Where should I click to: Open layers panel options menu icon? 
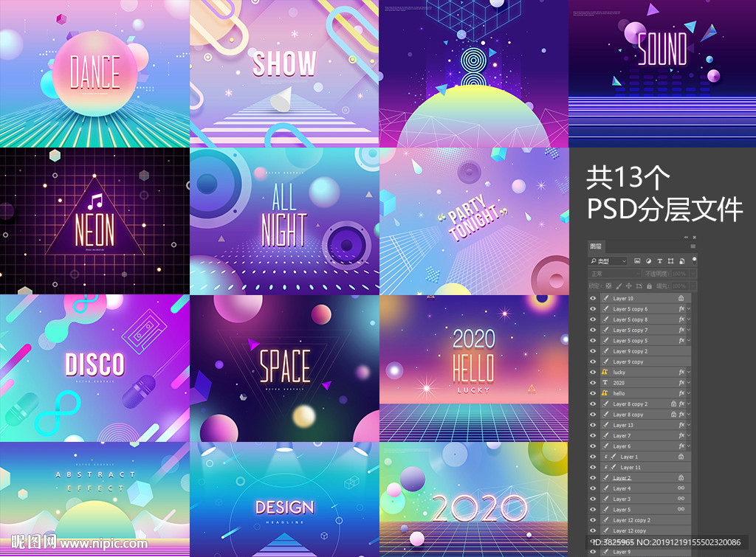(693, 246)
